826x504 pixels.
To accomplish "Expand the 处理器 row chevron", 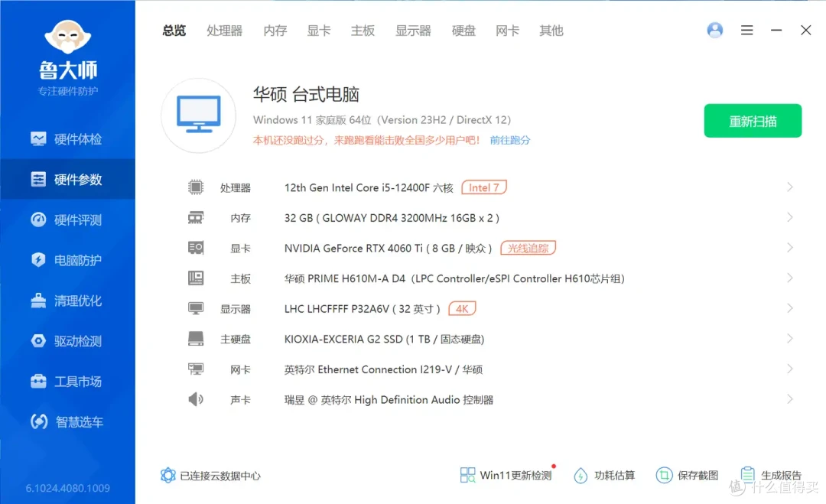I will pyautogui.click(x=789, y=187).
